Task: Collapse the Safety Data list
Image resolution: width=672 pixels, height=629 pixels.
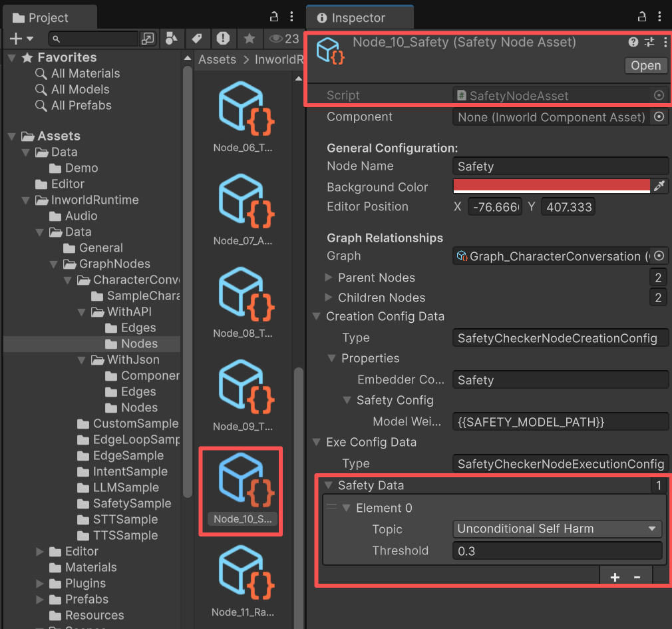Action: click(329, 485)
